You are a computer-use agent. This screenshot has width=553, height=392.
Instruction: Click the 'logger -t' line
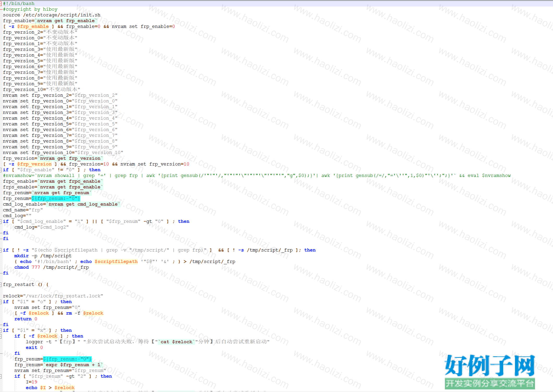click(148, 342)
